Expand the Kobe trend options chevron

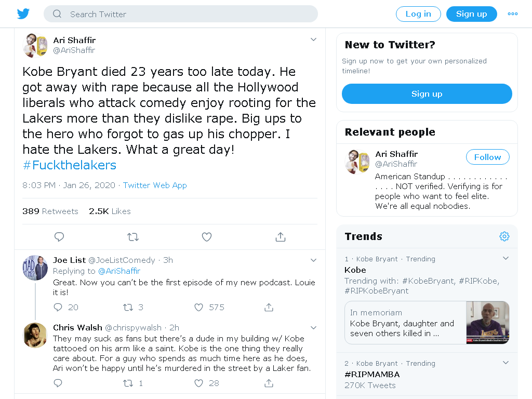506,258
